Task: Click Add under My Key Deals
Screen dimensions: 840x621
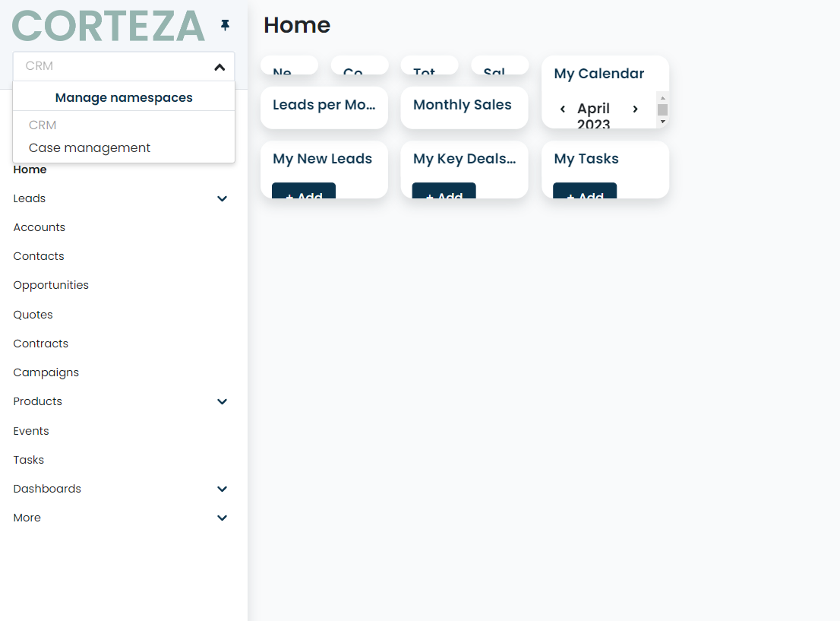Action: (x=444, y=195)
